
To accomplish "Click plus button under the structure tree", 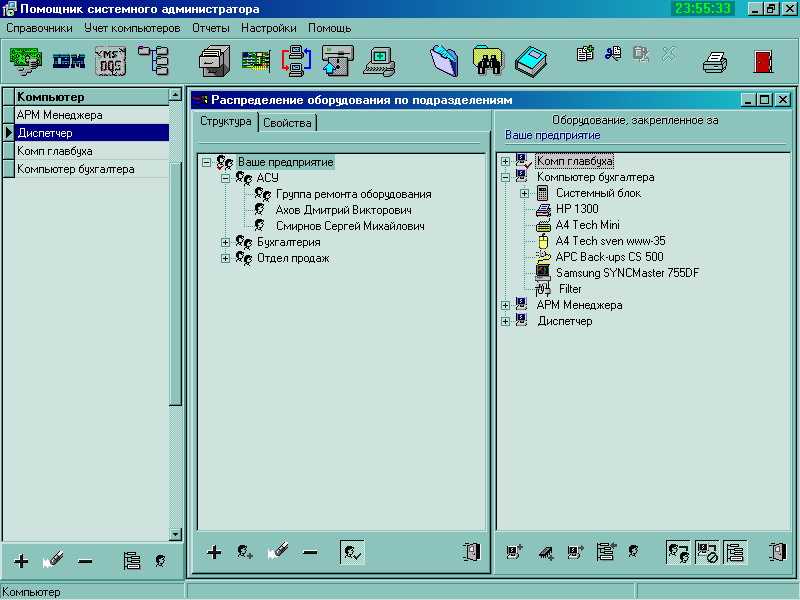I will point(214,552).
